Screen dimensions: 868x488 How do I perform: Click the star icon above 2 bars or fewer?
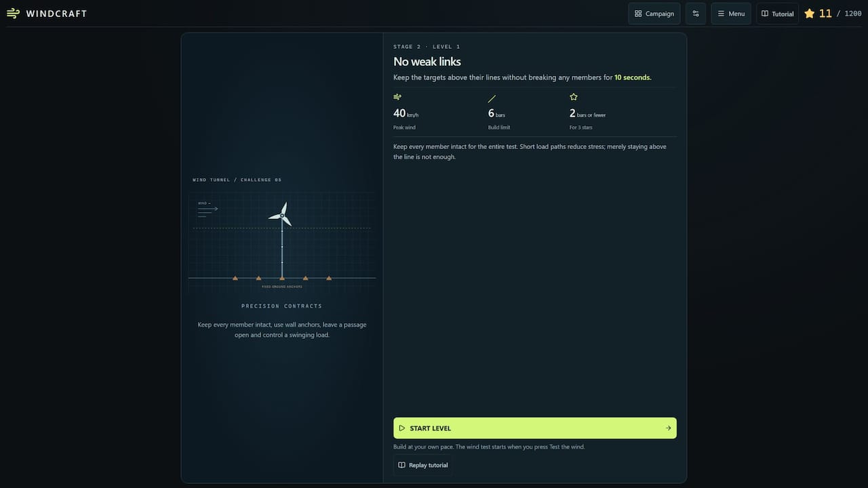tap(574, 97)
